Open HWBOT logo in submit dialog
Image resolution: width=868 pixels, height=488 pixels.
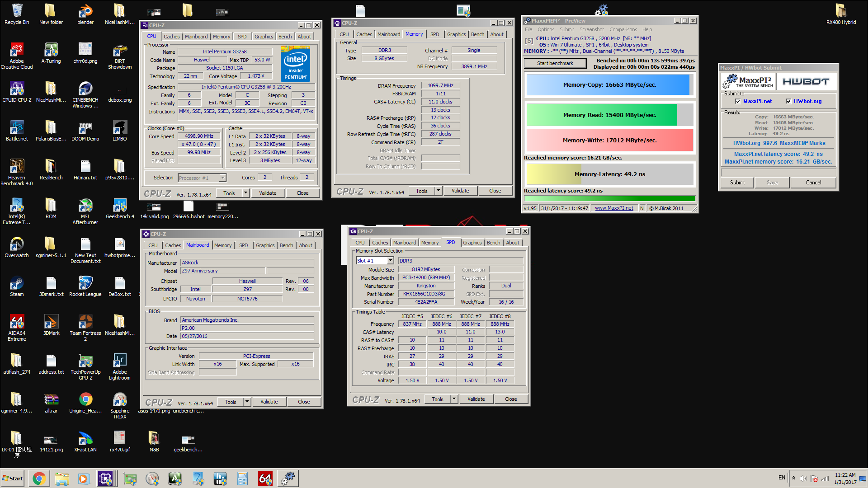pos(806,82)
